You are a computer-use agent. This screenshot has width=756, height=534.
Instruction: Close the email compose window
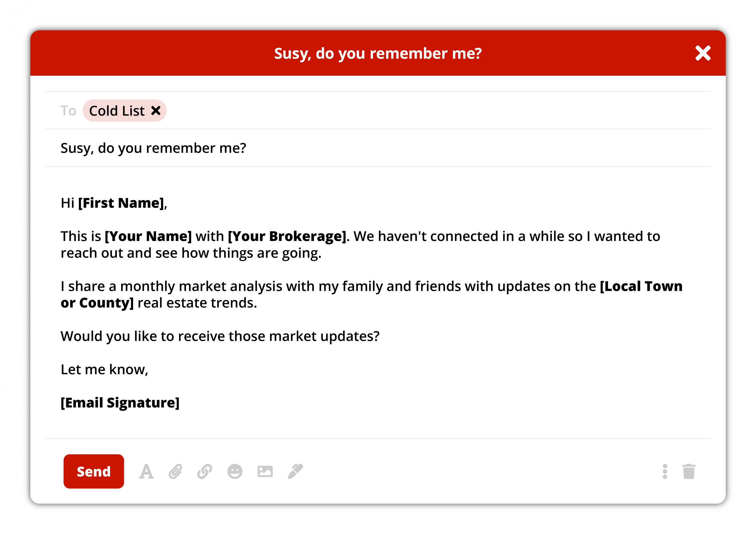703,53
